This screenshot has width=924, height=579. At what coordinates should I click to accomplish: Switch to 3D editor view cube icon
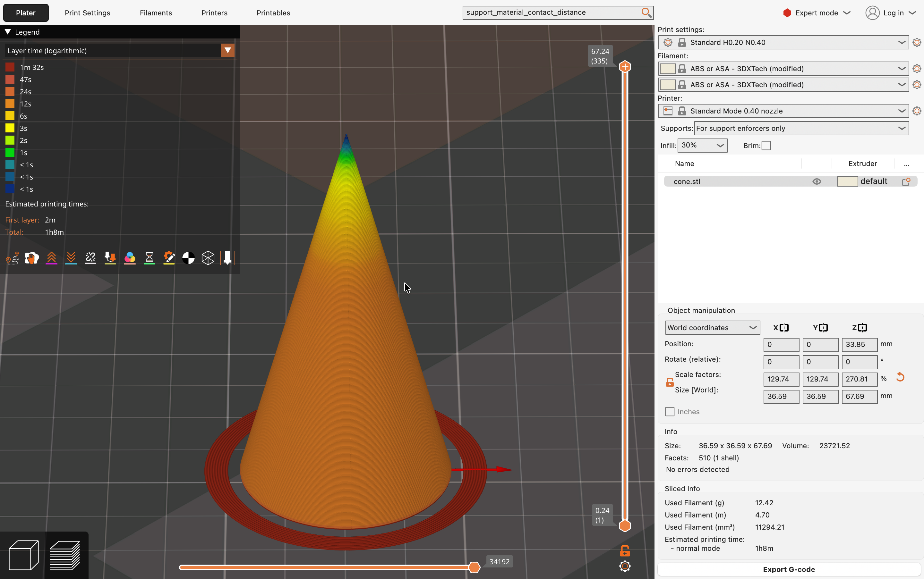click(x=23, y=555)
